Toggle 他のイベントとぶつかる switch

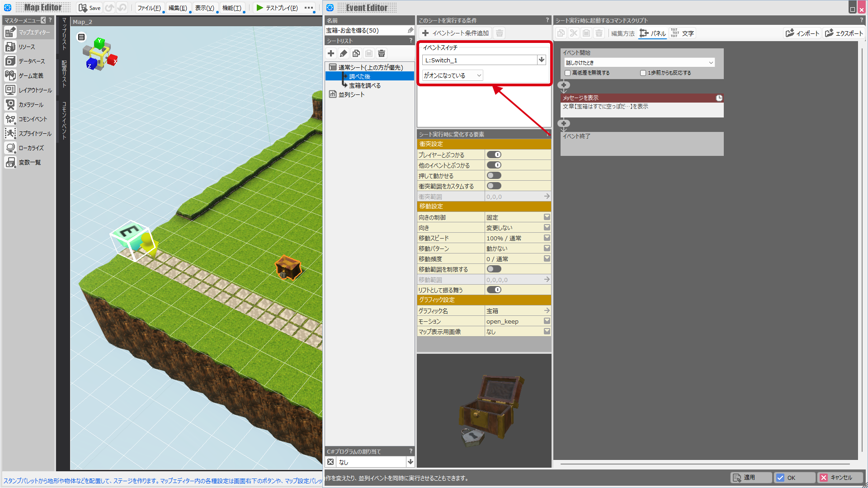[494, 165]
